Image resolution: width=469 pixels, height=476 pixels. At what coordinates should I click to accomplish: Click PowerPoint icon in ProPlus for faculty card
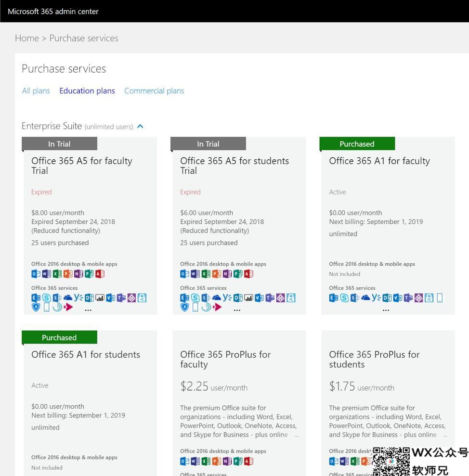[217, 462]
